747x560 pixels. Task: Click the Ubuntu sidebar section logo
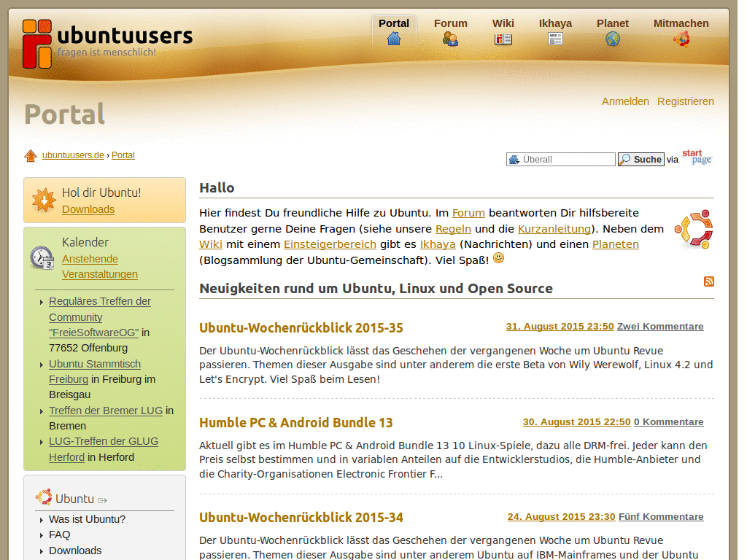click(44, 497)
